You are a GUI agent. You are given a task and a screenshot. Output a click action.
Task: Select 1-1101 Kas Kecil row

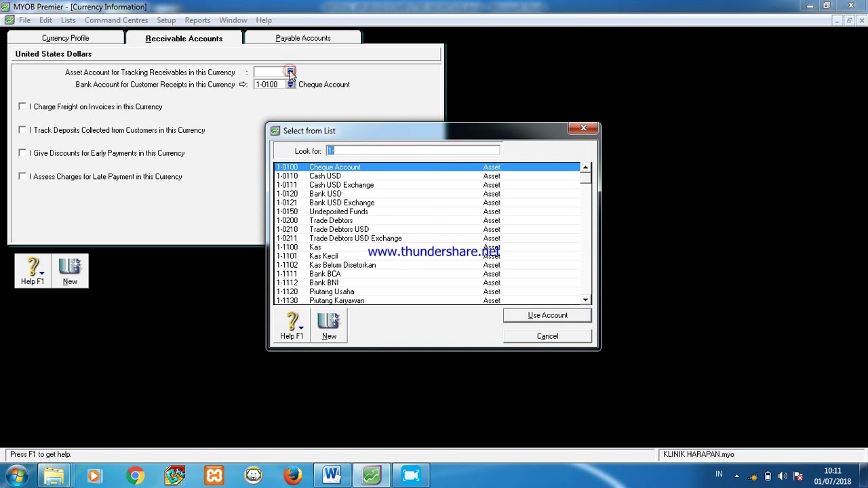[427, 256]
